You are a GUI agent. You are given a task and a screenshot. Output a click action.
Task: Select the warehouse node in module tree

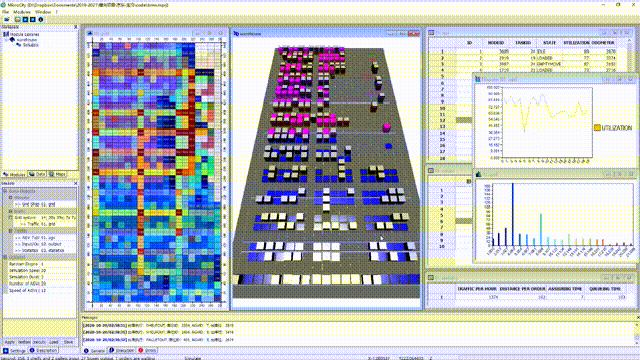pos(27,40)
